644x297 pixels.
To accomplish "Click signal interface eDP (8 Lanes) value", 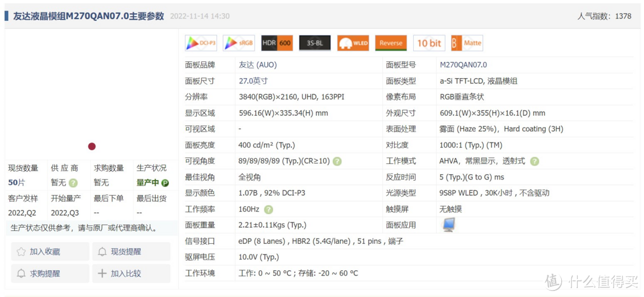I will click(x=321, y=241).
